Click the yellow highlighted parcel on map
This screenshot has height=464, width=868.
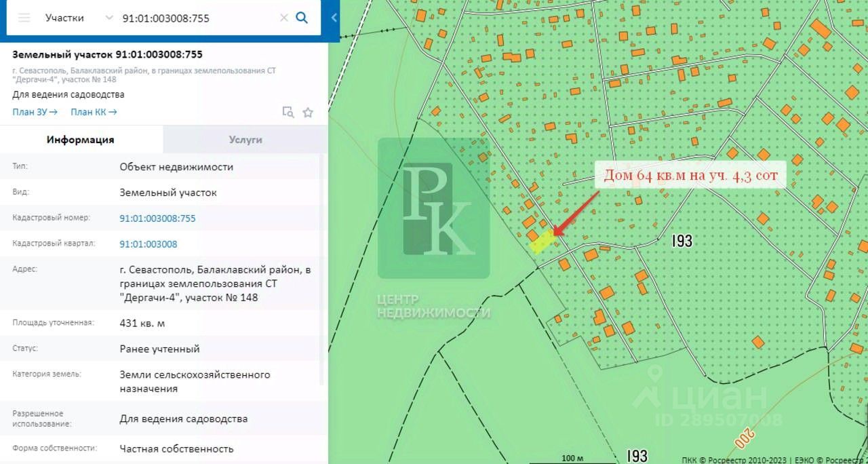(542, 241)
